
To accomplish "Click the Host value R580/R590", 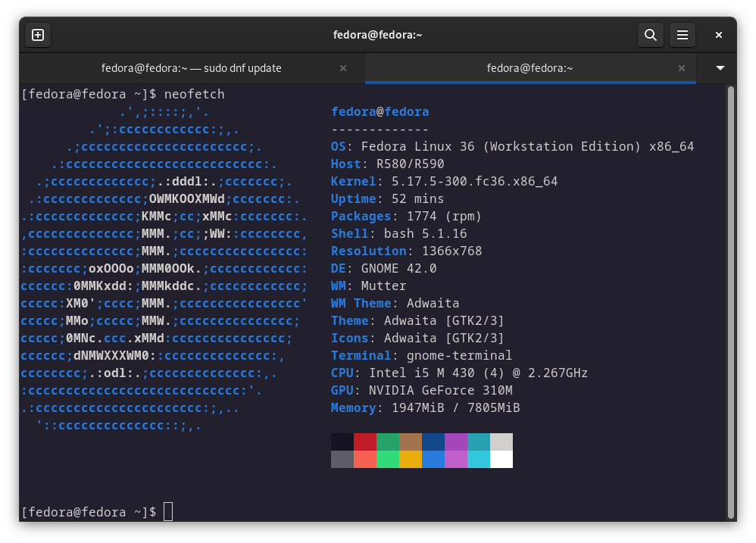I will (x=411, y=164).
